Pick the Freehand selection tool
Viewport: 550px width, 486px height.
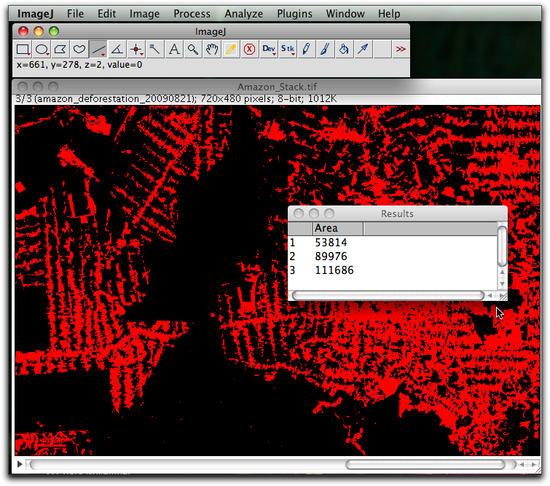[79, 49]
